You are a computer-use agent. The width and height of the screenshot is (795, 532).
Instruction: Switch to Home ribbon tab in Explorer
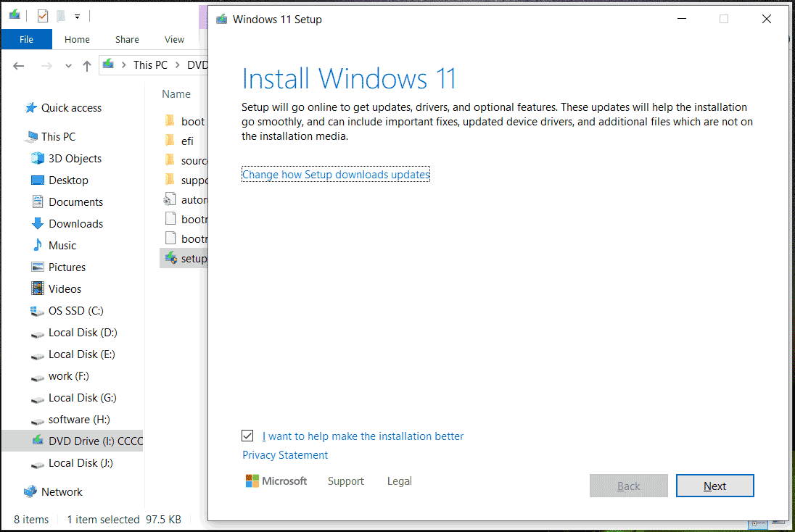tap(77, 39)
